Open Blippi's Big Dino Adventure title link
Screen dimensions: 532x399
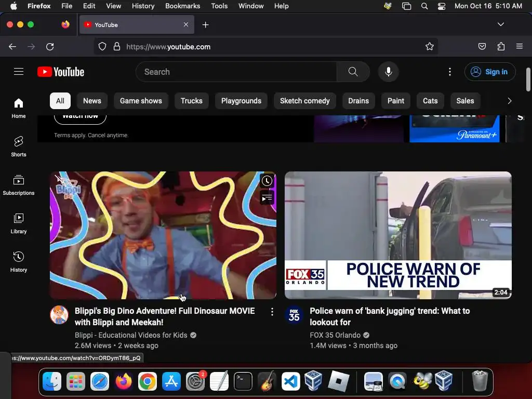pos(165,316)
